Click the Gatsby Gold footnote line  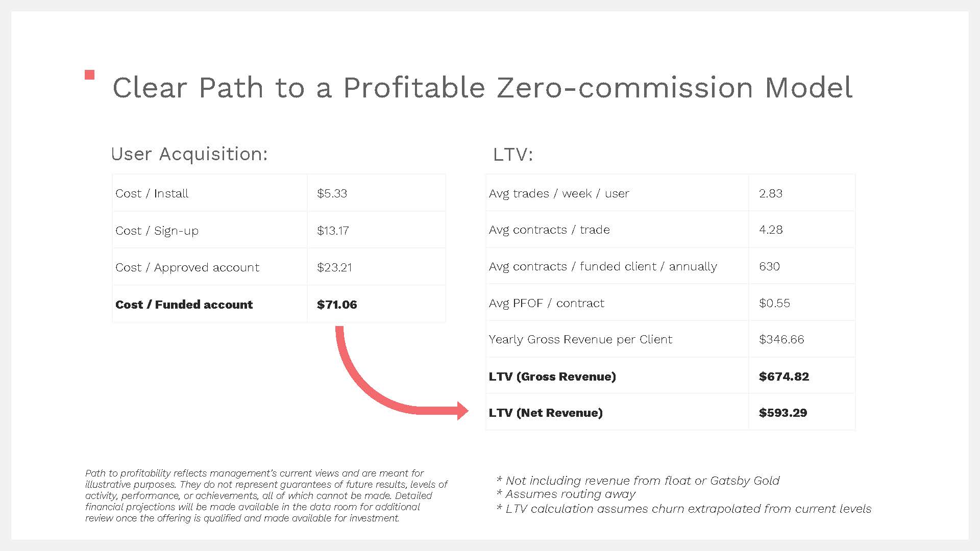(x=638, y=481)
